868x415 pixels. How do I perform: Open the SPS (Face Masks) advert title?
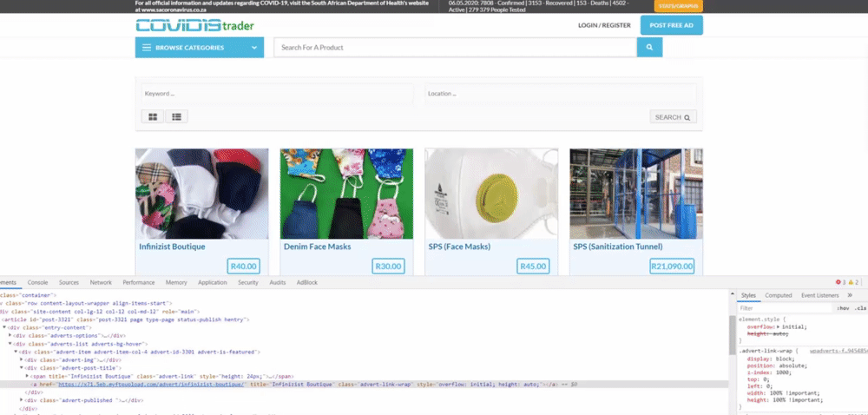click(459, 247)
